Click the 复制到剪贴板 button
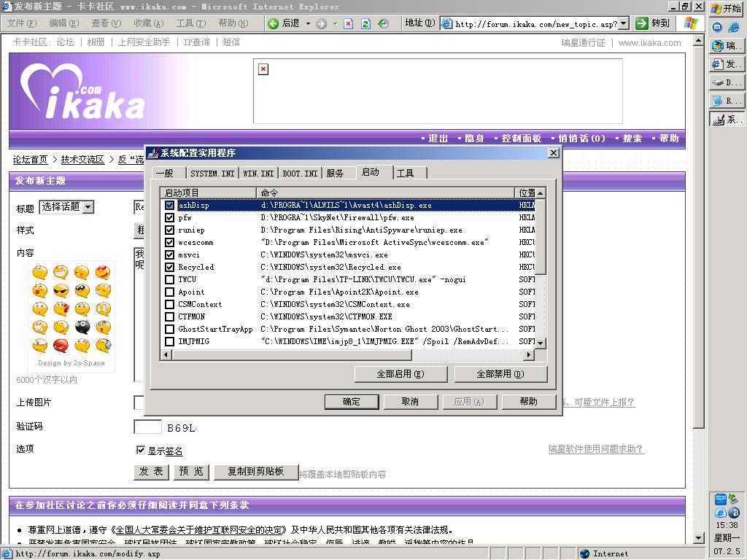747x560 pixels. tap(256, 472)
